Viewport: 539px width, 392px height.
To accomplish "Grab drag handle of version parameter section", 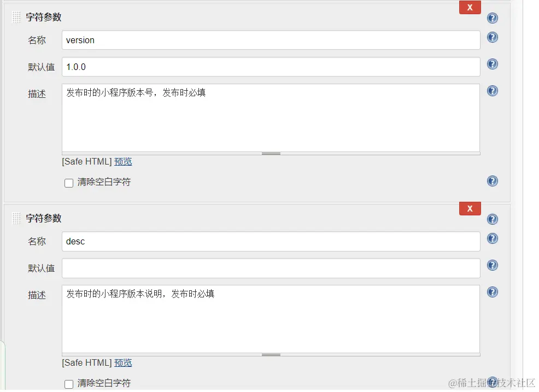I will click(16, 17).
